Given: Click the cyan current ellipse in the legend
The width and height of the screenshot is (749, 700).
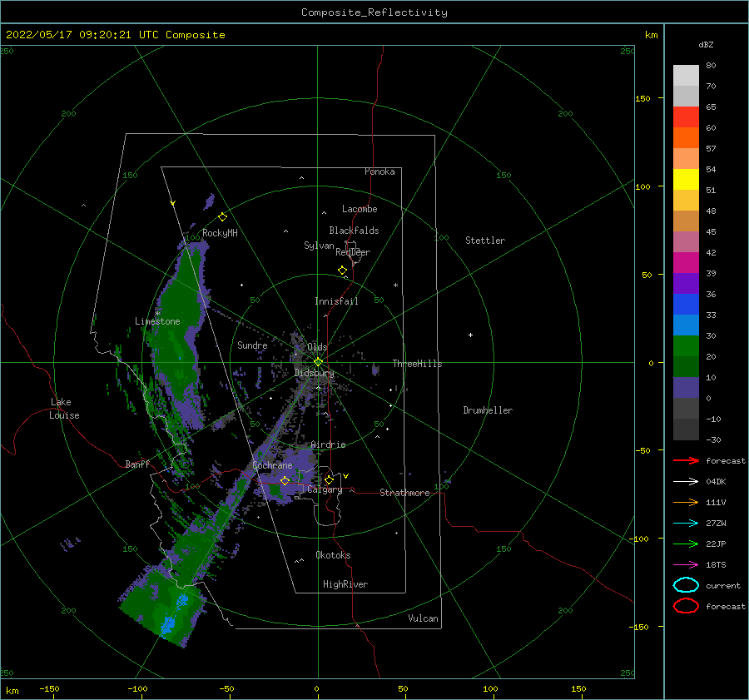Looking at the screenshot, I should 686,585.
